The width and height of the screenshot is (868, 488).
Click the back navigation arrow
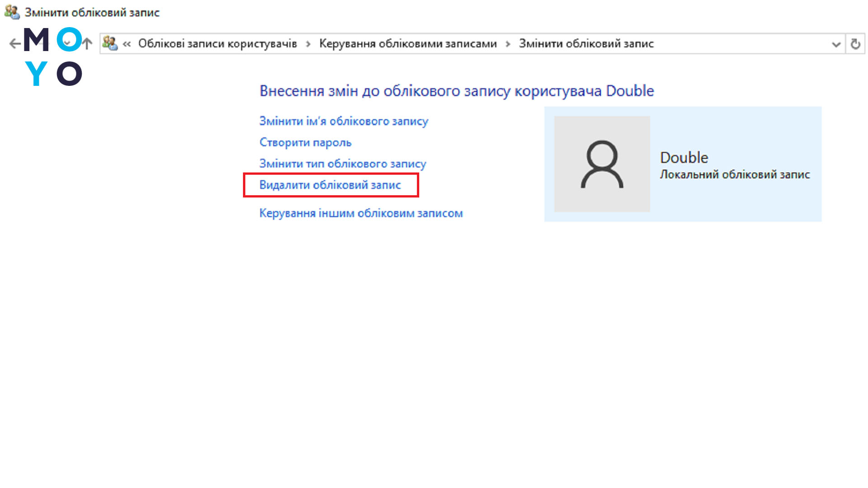[x=14, y=43]
